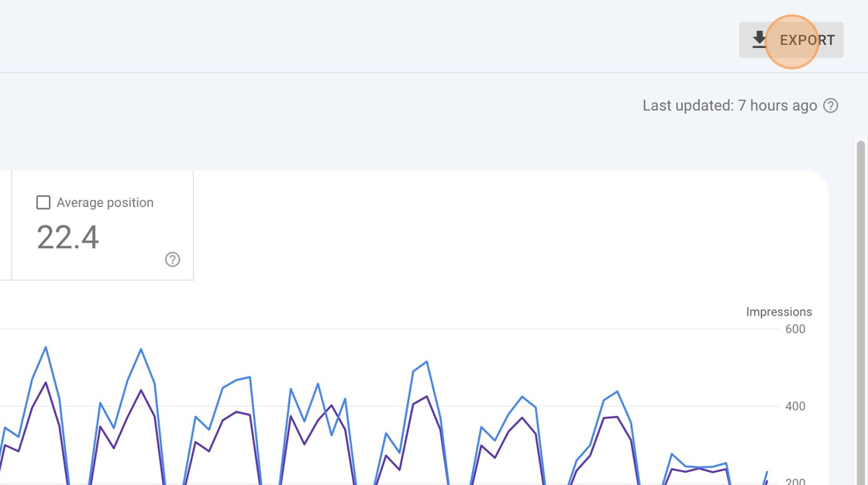Click the Average position label text
The width and height of the screenshot is (868, 485).
pos(105,203)
